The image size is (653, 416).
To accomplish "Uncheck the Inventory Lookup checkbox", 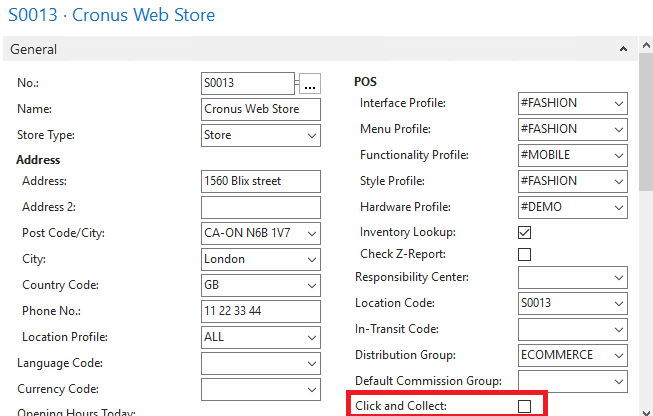I will pyautogui.click(x=524, y=232).
